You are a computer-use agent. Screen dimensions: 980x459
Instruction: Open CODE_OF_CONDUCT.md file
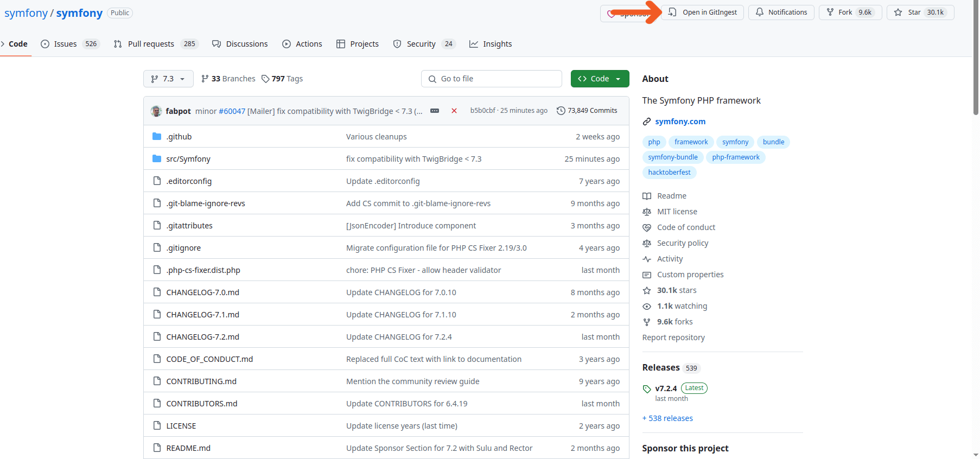click(209, 359)
